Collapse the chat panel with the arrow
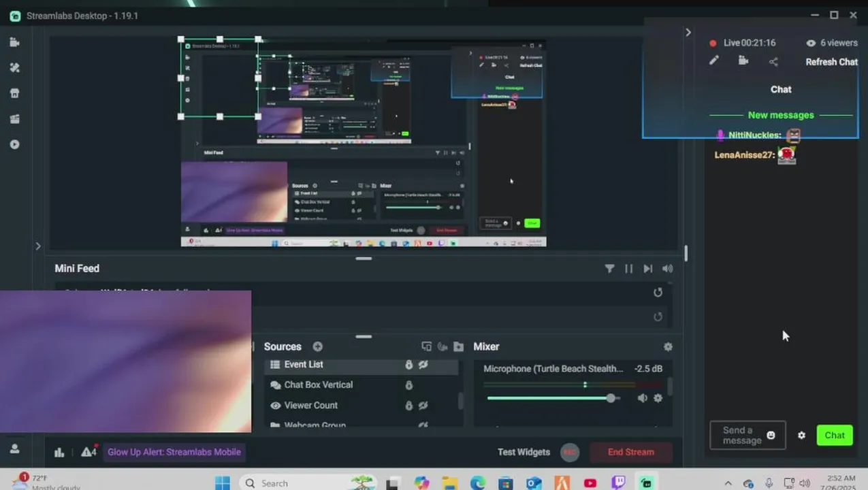The height and width of the screenshot is (490, 868). [x=688, y=32]
